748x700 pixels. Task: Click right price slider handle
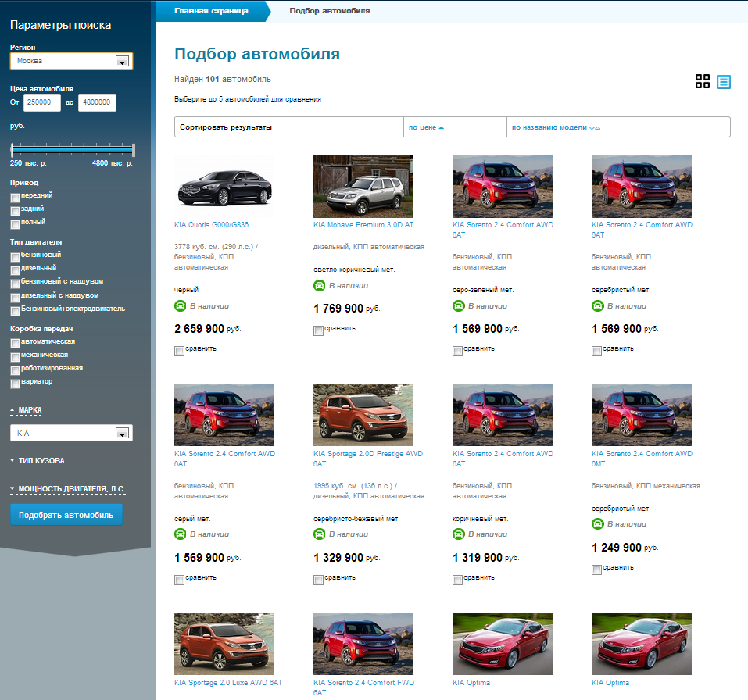coord(134,150)
